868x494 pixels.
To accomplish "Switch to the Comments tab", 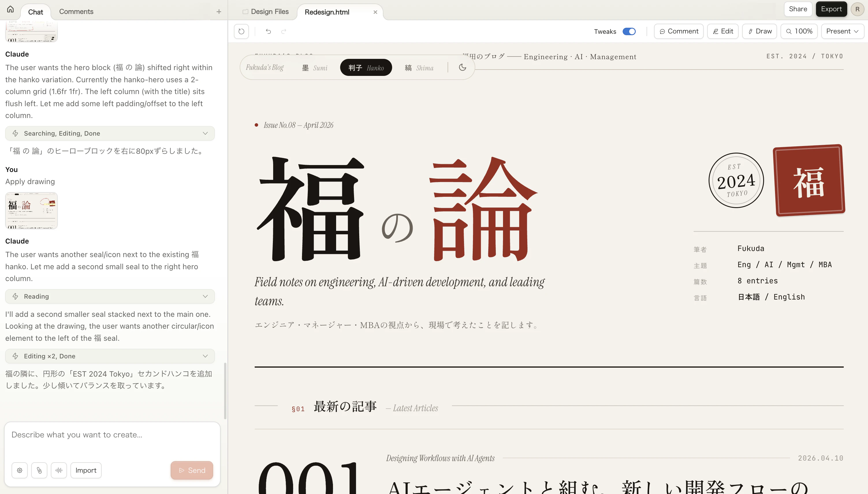I will click(x=76, y=12).
